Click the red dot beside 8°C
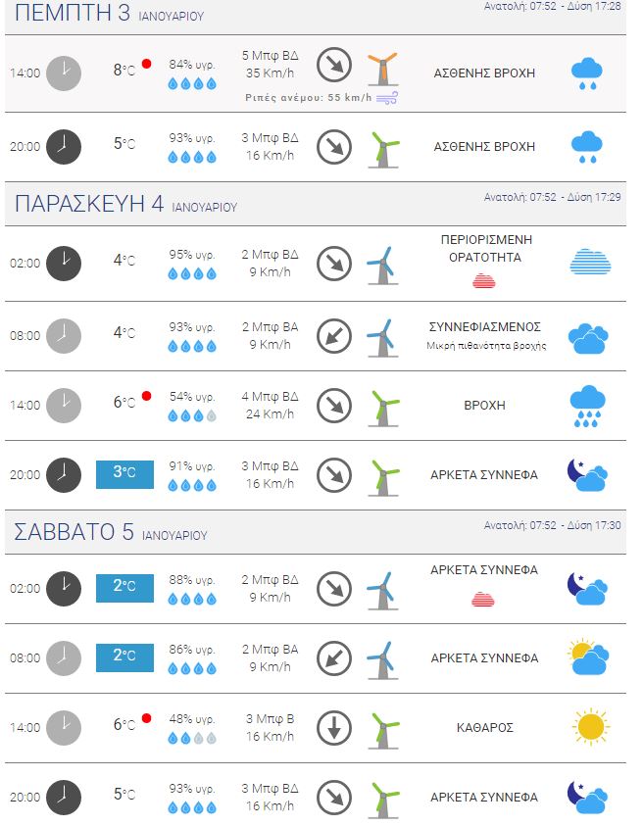Viewport: 644px width, 826px height. coord(146,64)
